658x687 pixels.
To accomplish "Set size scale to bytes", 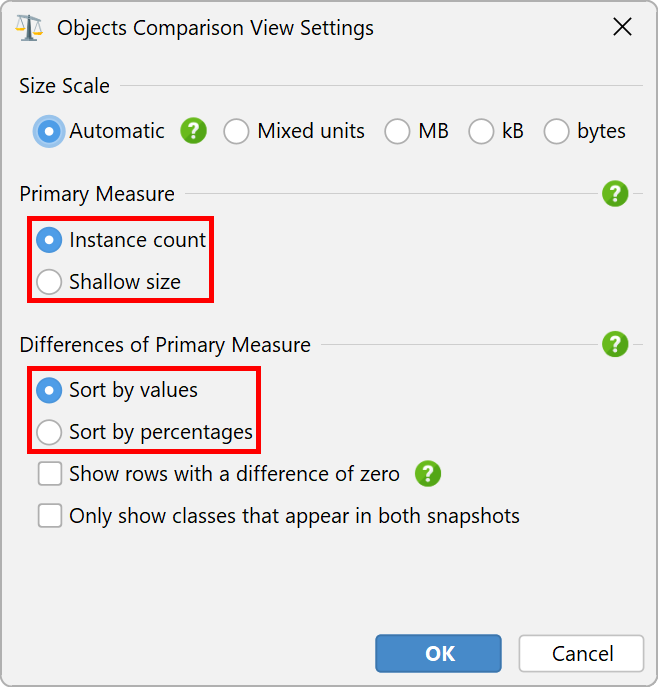I will point(584,131).
